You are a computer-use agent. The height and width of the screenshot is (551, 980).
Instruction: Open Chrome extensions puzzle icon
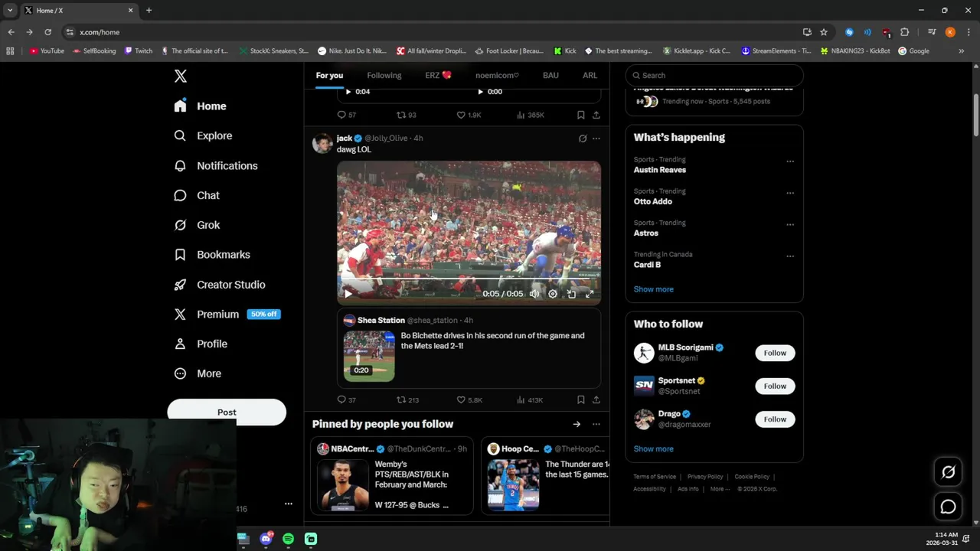(x=905, y=32)
